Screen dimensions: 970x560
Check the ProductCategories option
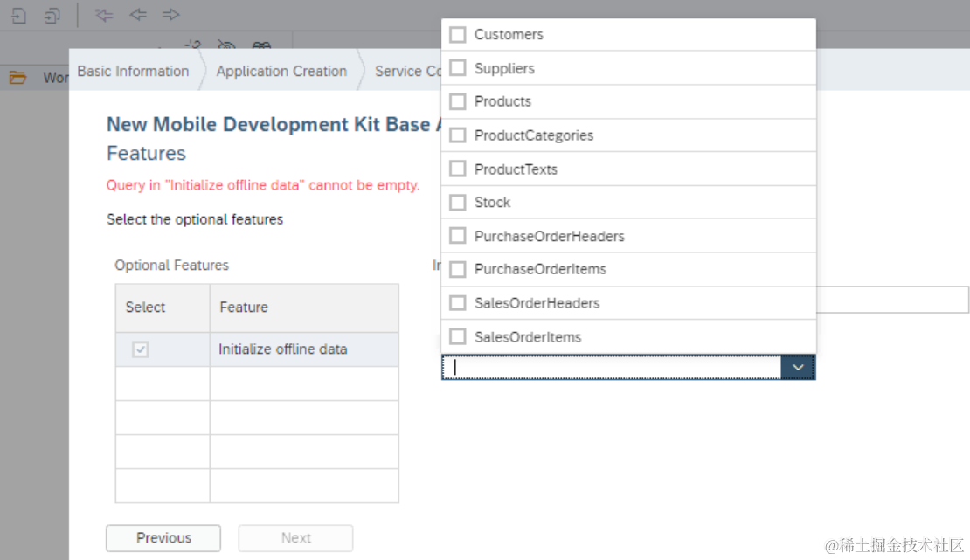457,135
